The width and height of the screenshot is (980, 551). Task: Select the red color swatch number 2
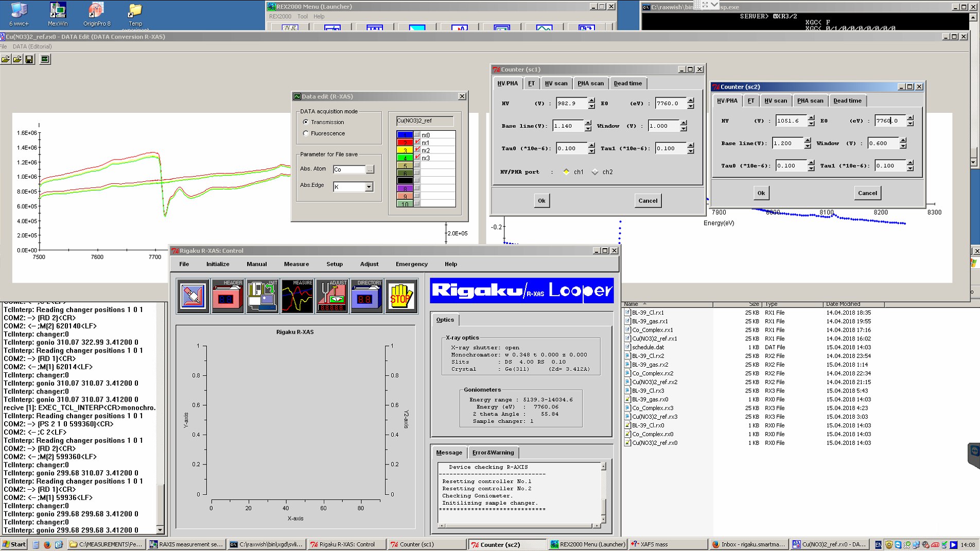(405, 143)
